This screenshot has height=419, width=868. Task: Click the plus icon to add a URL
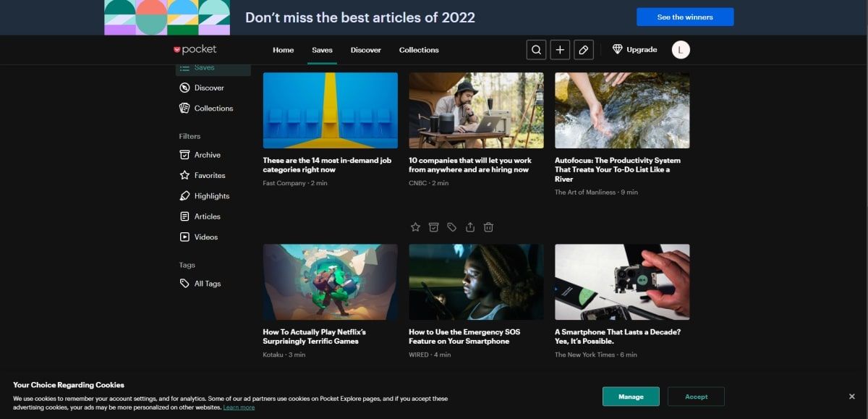click(x=560, y=50)
